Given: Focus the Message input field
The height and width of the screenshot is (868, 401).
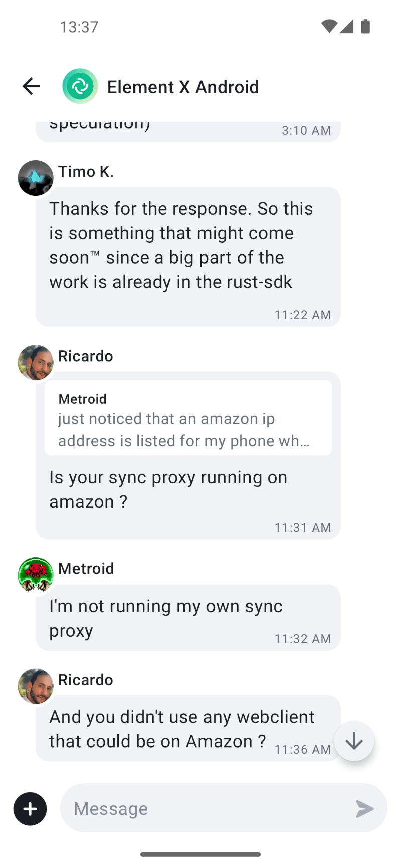Looking at the screenshot, I should 224,808.
